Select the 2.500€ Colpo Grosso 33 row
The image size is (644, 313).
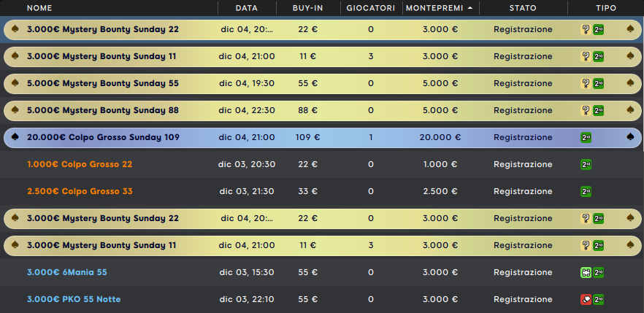coord(322,192)
